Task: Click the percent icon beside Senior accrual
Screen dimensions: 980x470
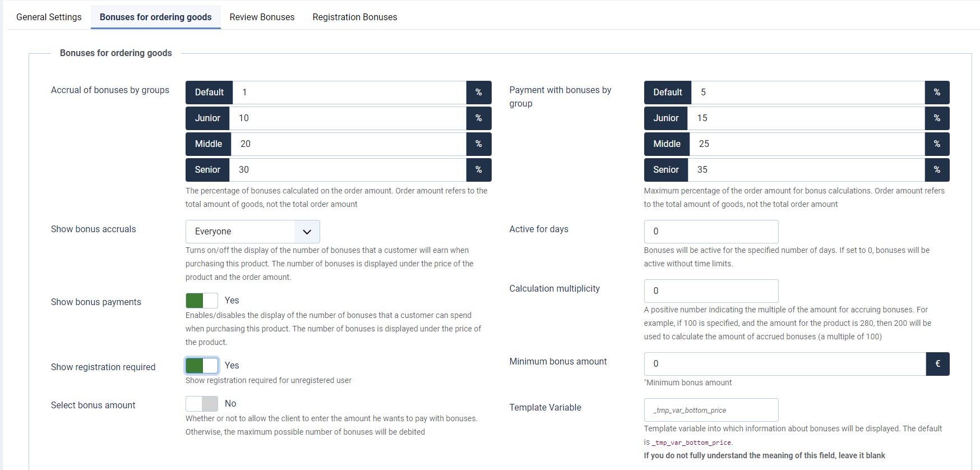Action: 478,170
